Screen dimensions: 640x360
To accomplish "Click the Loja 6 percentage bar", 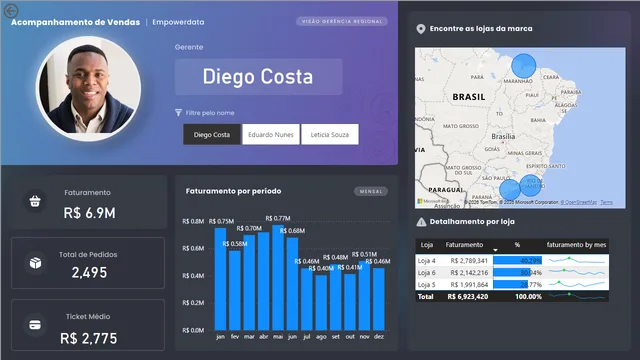I will pos(512,272).
